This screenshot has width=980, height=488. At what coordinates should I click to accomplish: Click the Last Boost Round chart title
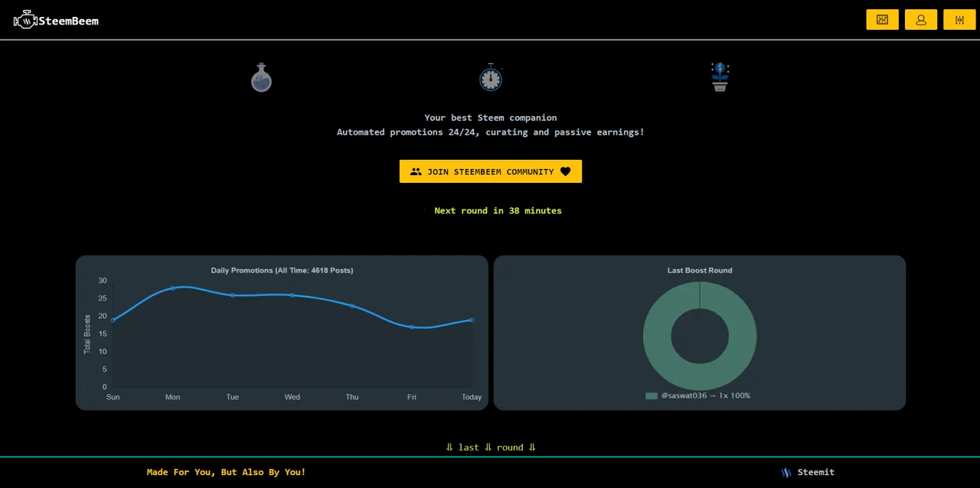coord(700,270)
